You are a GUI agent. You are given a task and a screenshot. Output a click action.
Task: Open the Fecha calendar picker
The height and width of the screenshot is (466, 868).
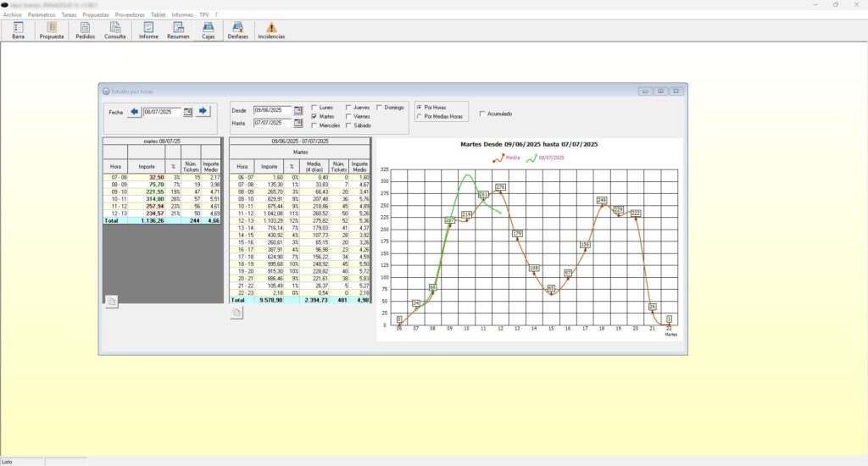coord(188,112)
